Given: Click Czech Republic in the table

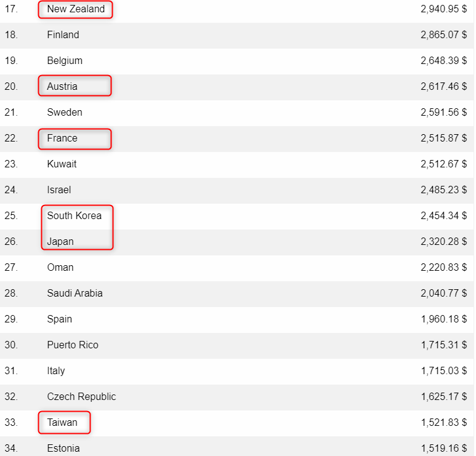Looking at the screenshot, I should [81, 396].
